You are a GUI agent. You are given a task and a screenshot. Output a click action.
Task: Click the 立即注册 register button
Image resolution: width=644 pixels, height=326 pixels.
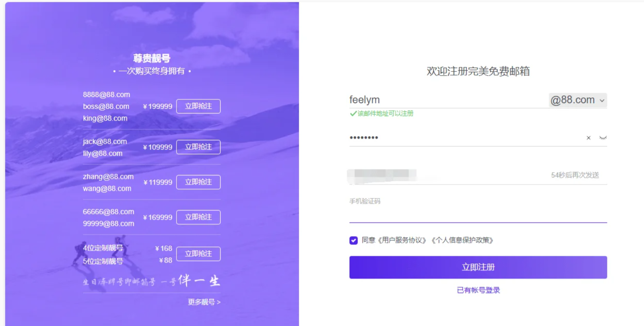[x=478, y=267]
